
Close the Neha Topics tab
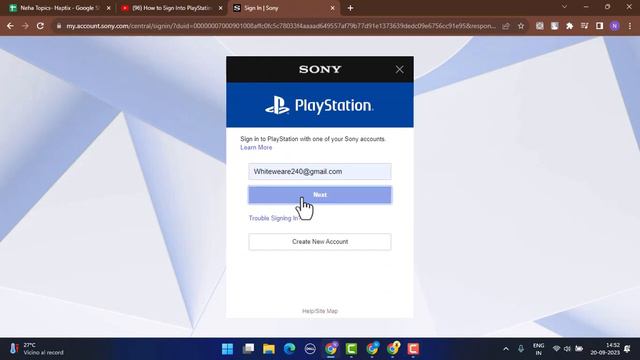tap(109, 8)
